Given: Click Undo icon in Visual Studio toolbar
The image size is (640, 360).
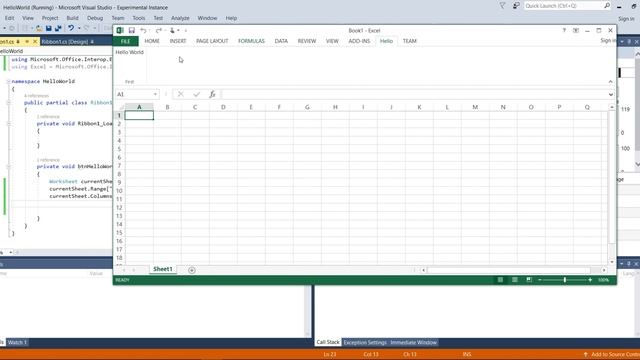Looking at the screenshot, I should 71,28.
